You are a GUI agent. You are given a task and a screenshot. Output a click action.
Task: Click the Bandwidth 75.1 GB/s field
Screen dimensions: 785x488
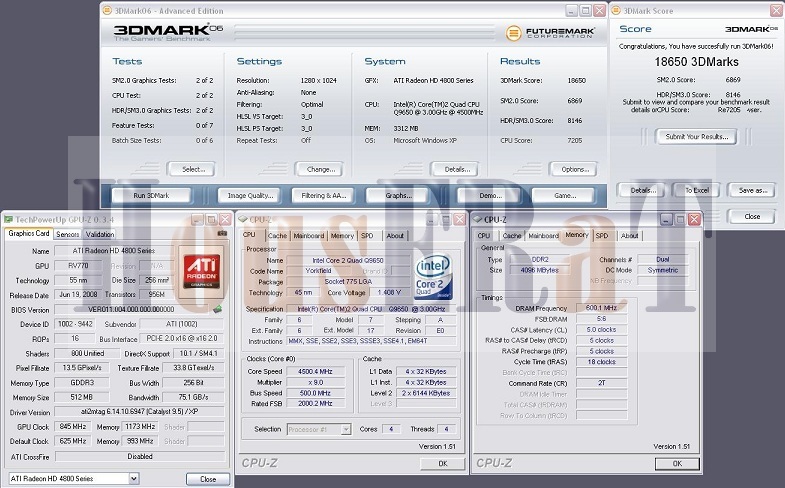pyautogui.click(x=193, y=397)
